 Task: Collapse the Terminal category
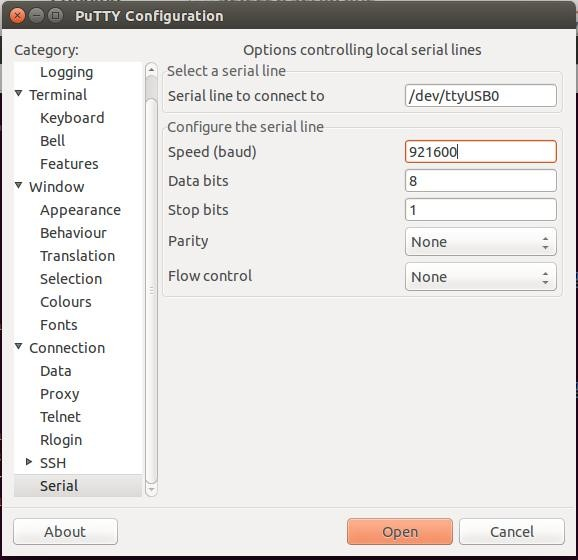(x=18, y=93)
